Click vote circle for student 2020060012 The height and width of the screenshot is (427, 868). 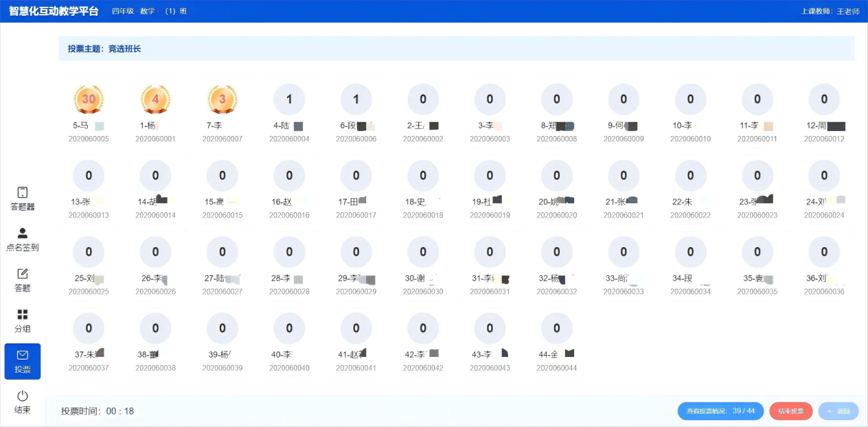click(824, 100)
